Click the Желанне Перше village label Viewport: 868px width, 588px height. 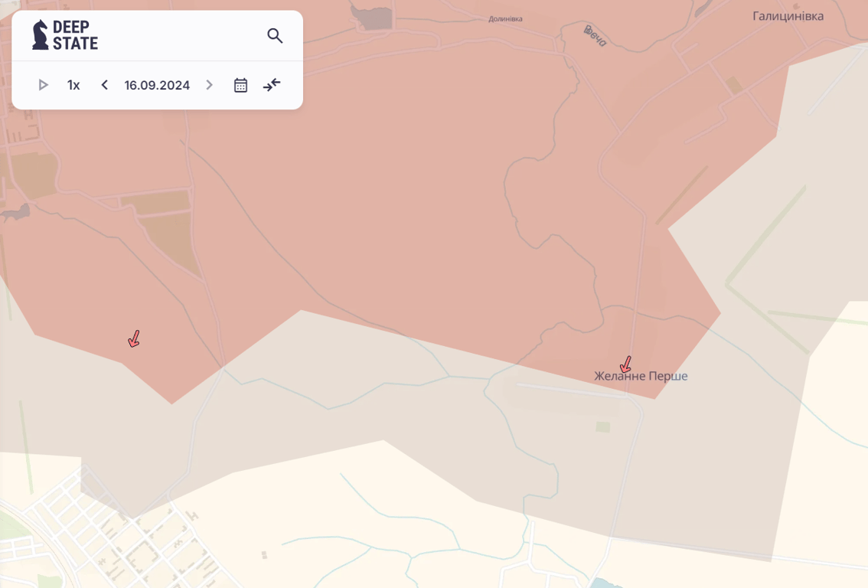[641, 377]
